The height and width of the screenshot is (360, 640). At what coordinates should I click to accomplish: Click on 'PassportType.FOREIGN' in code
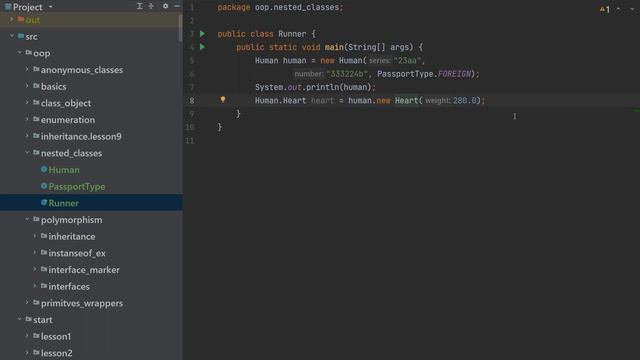click(x=424, y=74)
